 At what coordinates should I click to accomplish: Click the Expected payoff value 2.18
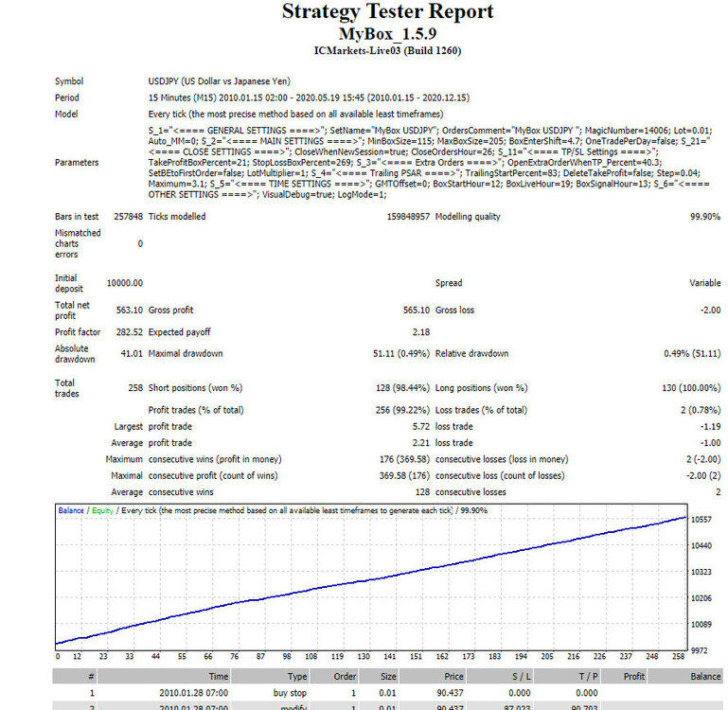(x=420, y=332)
